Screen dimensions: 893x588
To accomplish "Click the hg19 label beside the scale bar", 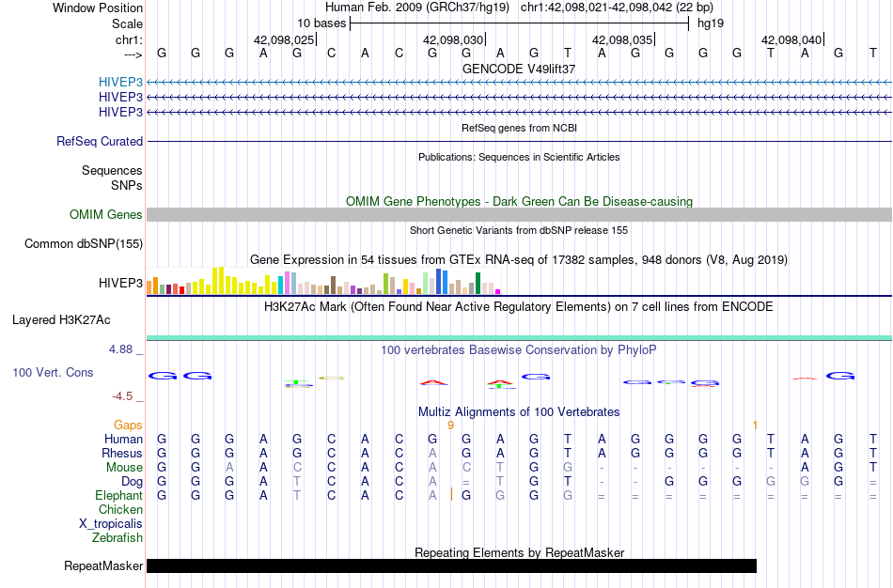I will 711,23.
